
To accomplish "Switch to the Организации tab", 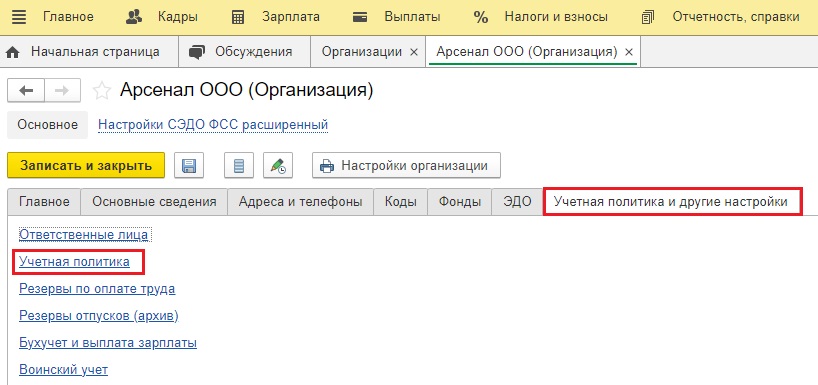I will 362,52.
